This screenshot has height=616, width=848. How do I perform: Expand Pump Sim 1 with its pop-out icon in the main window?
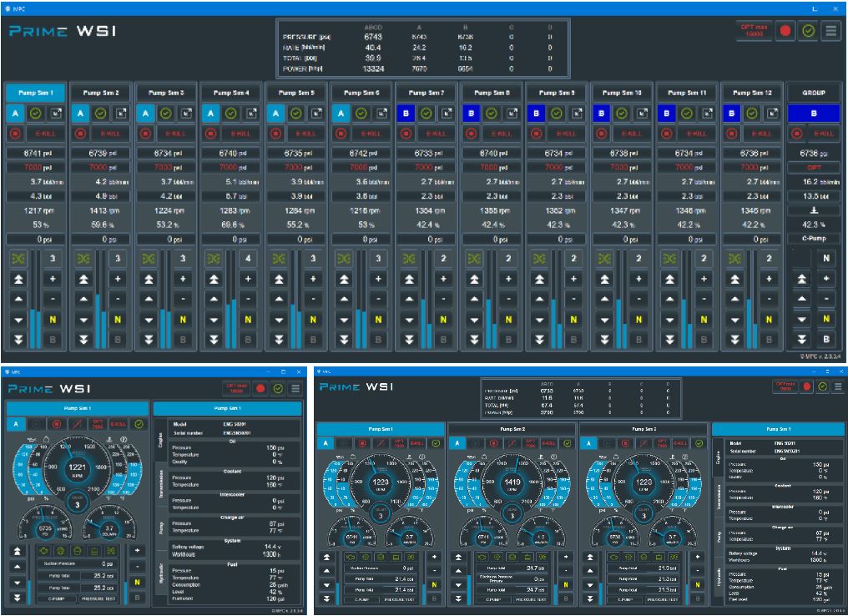(x=56, y=113)
